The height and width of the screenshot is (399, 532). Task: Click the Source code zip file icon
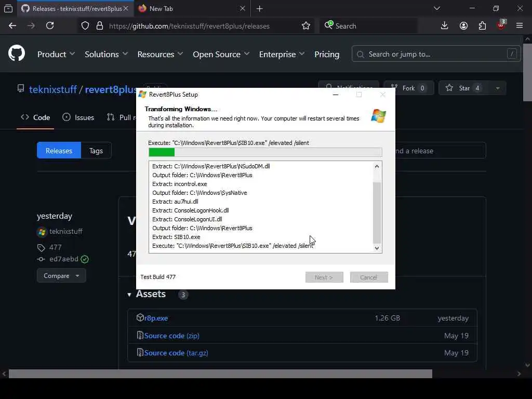click(x=140, y=335)
